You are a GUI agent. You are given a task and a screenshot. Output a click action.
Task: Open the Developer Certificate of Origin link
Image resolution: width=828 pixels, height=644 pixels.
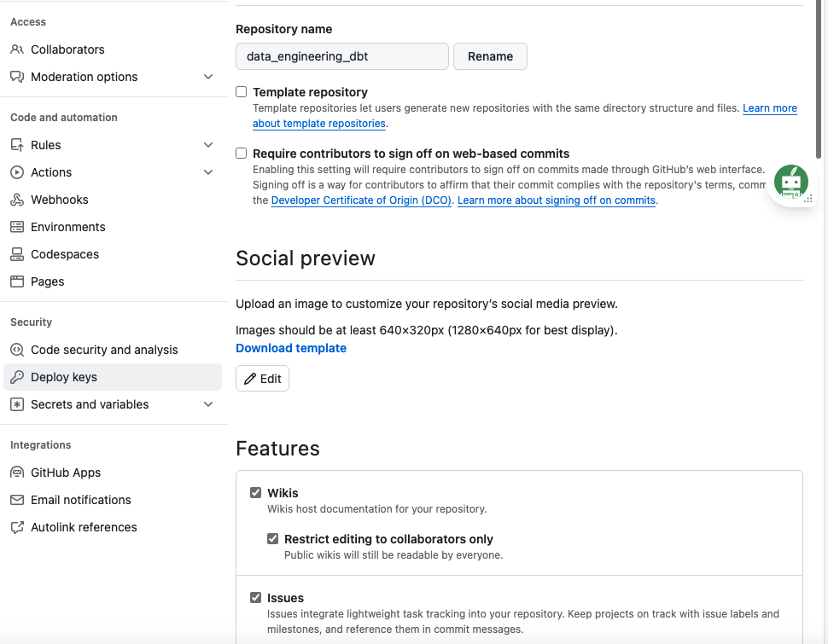(x=361, y=200)
